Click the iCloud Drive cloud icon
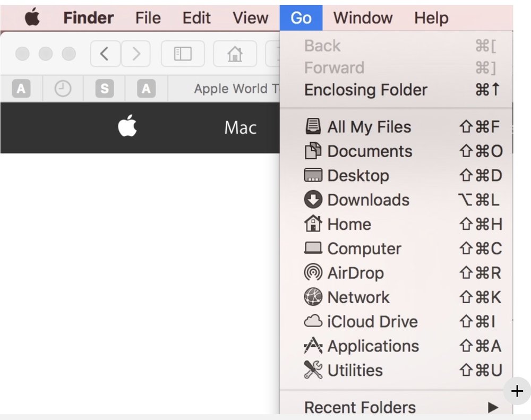531x420 pixels. [313, 321]
